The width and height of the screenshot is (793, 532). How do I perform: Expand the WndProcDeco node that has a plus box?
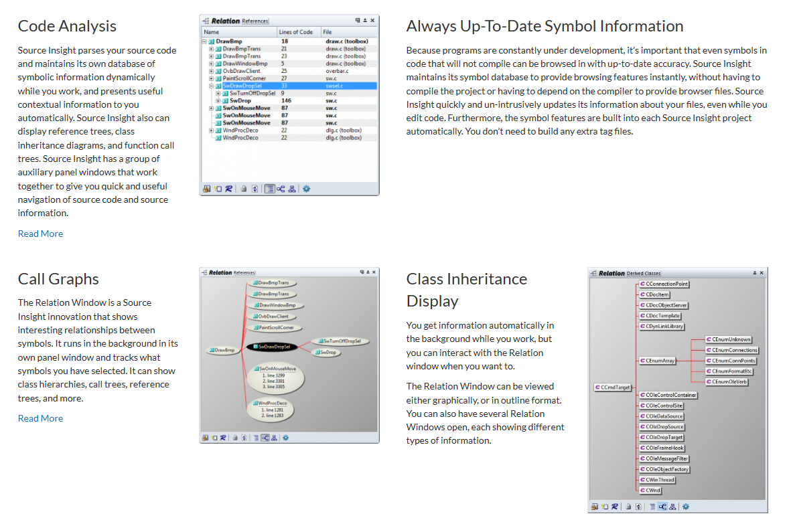(212, 130)
